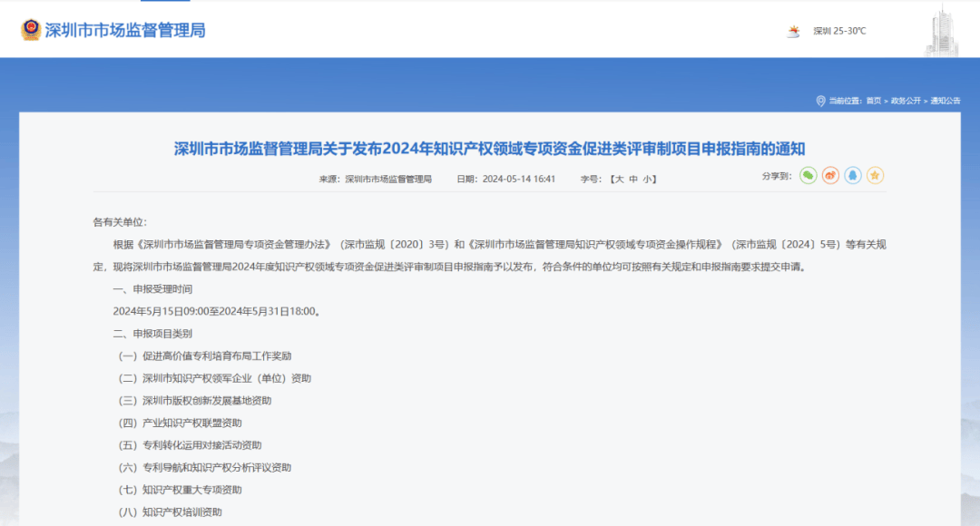Click item （六）专利导航和知识产权分析评议资助

(x=205, y=468)
